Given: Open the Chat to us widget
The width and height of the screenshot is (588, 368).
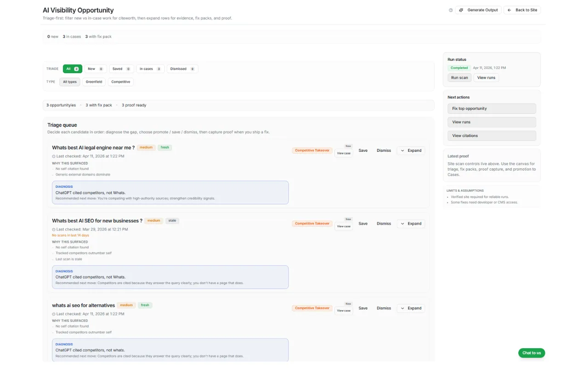Looking at the screenshot, I should tap(531, 353).
